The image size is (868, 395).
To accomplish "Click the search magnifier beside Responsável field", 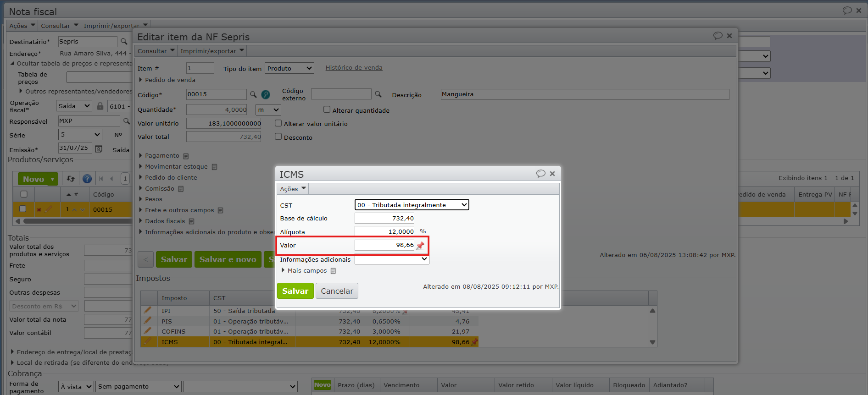I will click(127, 121).
